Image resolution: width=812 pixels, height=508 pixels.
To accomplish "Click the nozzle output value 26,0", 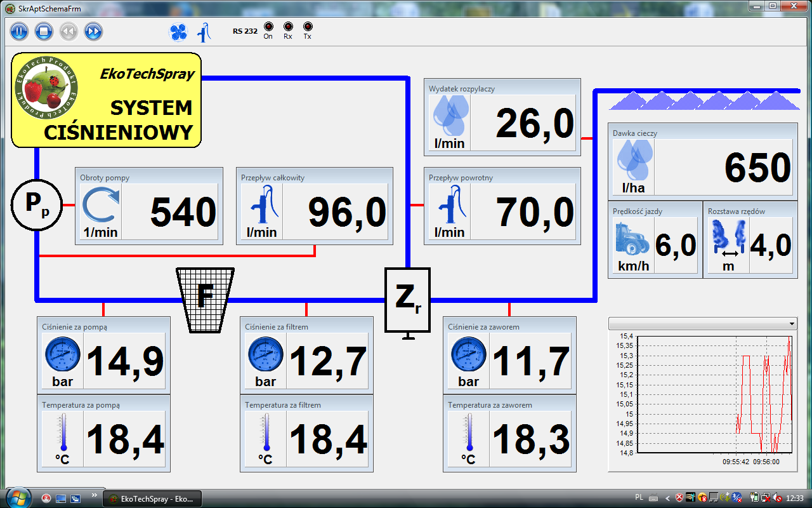I will [535, 123].
